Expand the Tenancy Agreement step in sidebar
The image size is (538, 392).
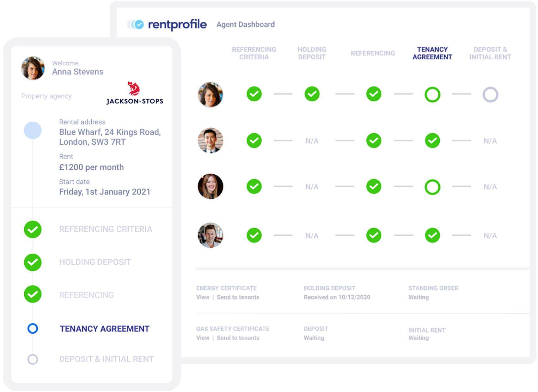click(104, 329)
